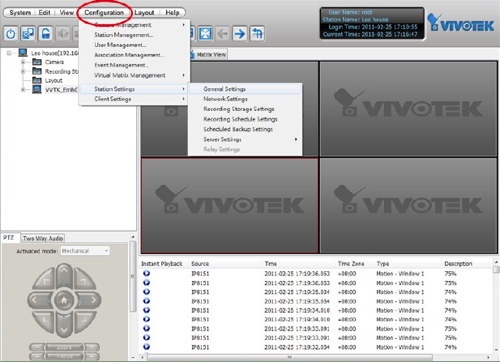Select Recording Schedule Settings

pos(245,119)
